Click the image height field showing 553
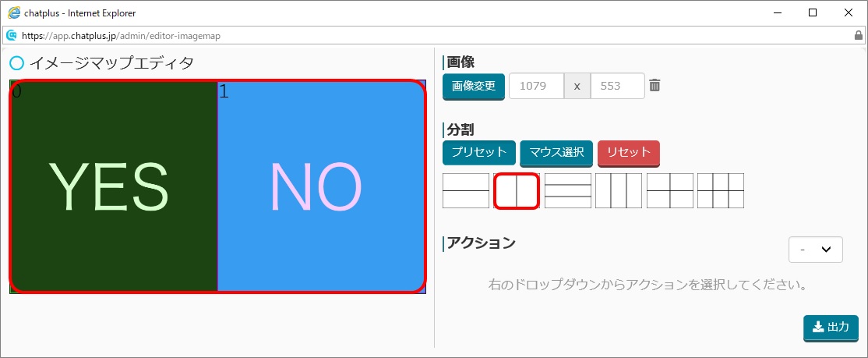868x358 pixels. coord(618,86)
